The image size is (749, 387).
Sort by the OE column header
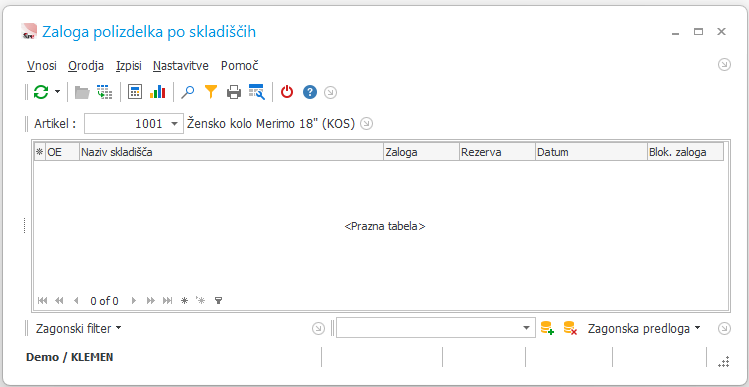click(62, 152)
